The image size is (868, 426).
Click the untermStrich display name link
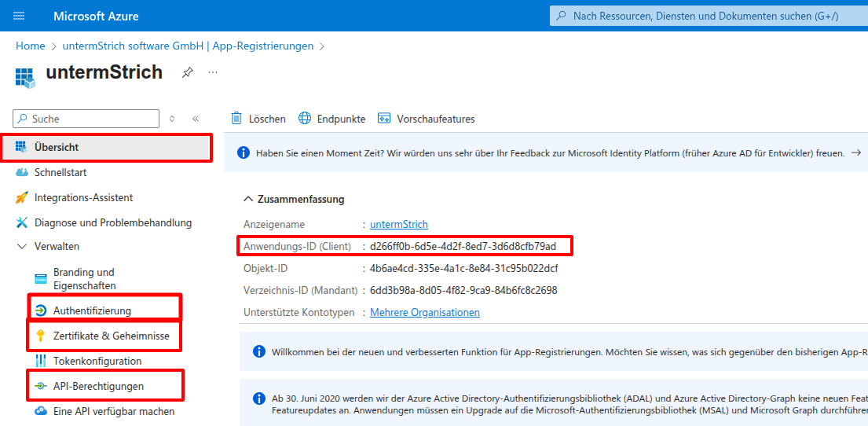coord(399,224)
